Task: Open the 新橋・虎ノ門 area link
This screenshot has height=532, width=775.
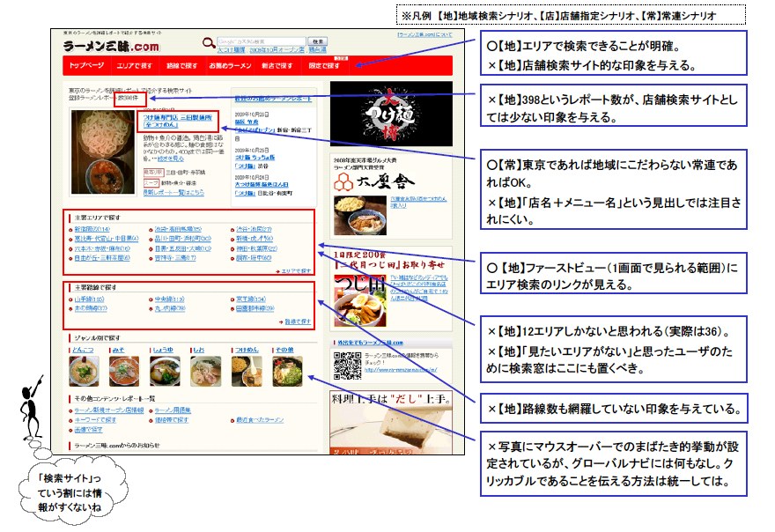Action: coord(254,239)
